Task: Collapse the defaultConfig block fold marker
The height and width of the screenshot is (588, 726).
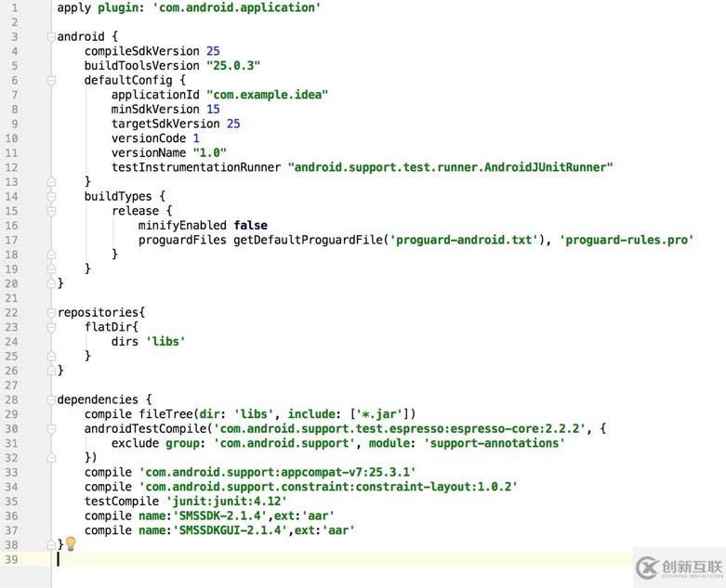Action: pos(51,81)
